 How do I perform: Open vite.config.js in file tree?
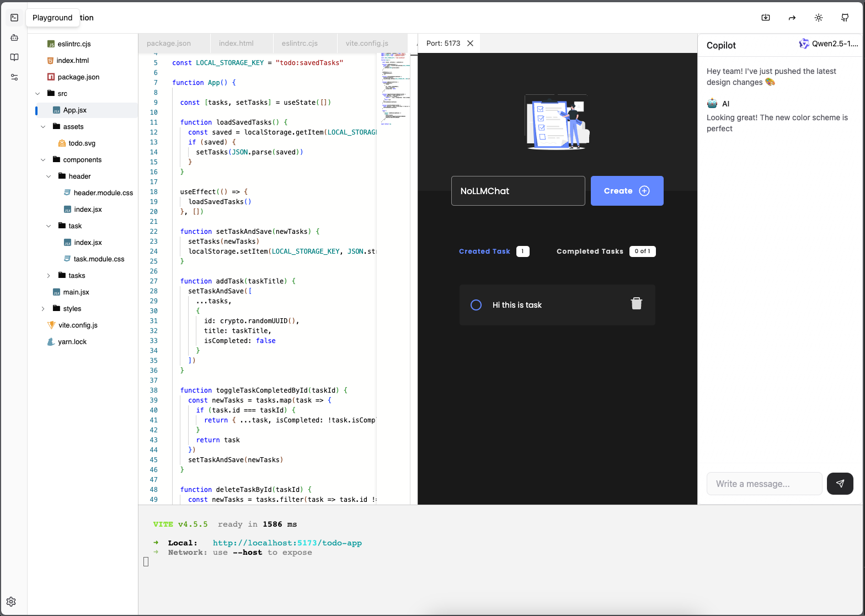(x=78, y=325)
